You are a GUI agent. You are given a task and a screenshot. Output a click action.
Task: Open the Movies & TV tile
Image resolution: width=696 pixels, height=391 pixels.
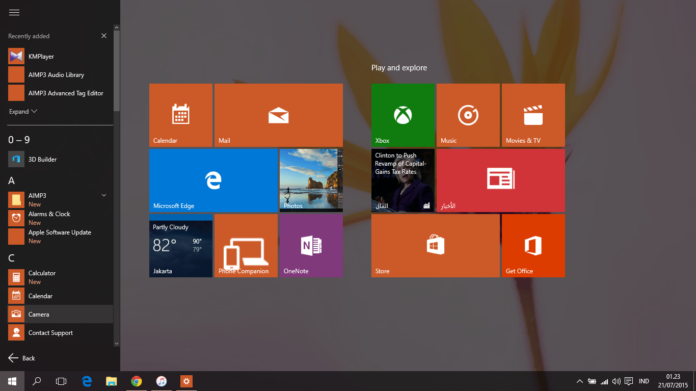pos(534,115)
